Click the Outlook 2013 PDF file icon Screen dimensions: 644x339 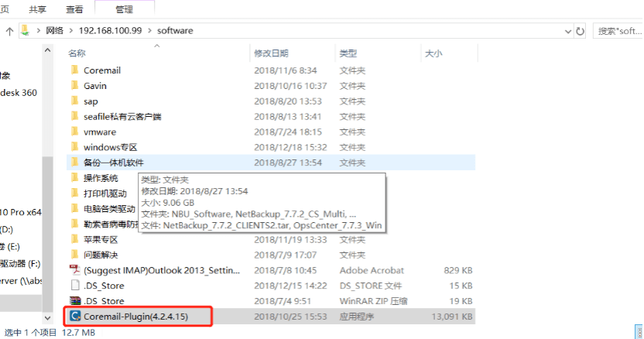point(75,270)
